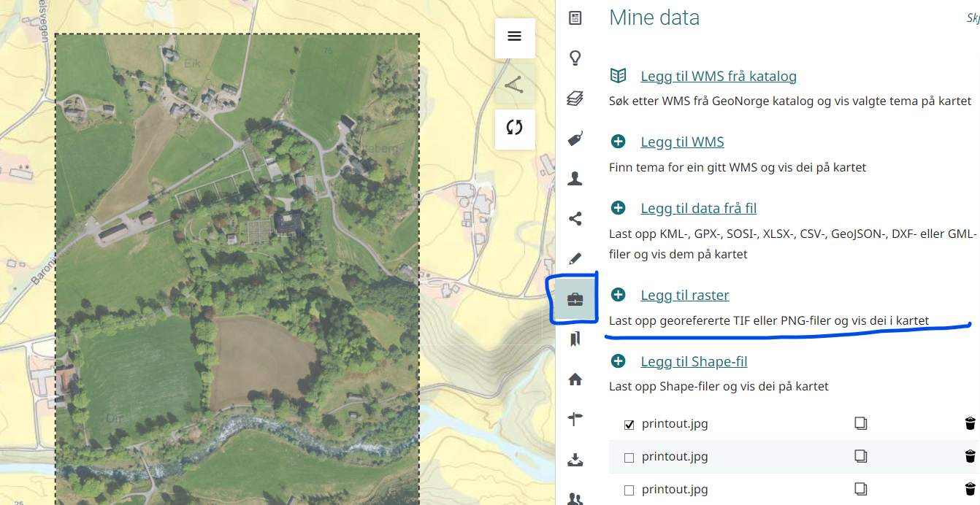980x505 pixels.
Task: Click the download tray sidebar icon
Action: click(x=575, y=460)
